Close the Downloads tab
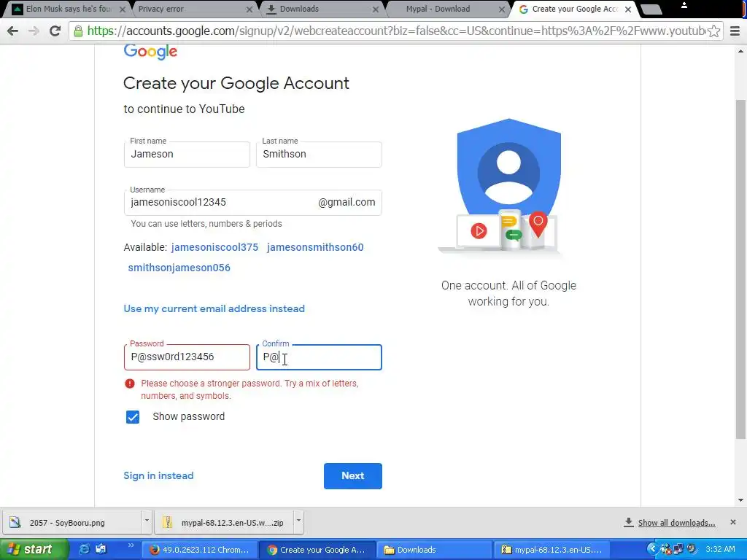 point(376,9)
